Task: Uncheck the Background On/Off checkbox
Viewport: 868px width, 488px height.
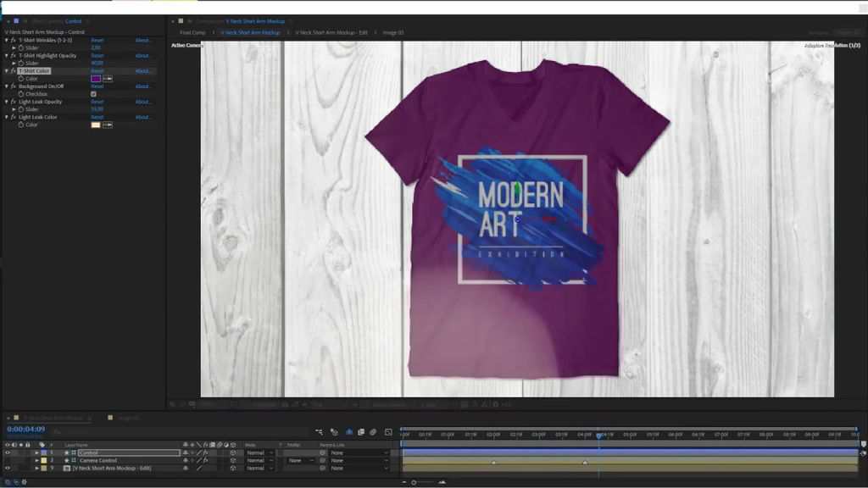Action: point(93,94)
